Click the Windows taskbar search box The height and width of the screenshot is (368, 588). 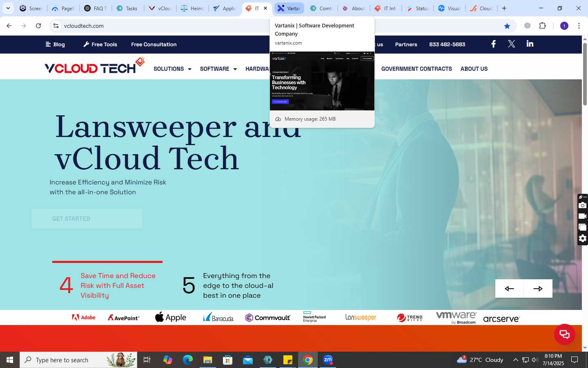78,360
